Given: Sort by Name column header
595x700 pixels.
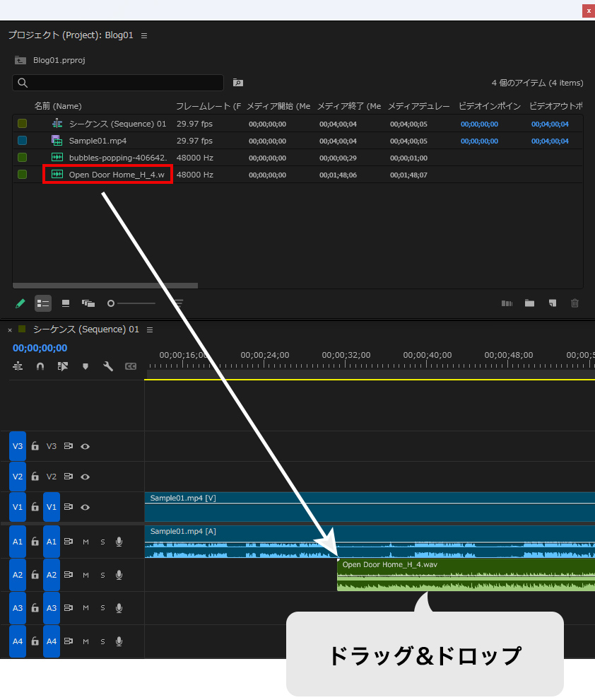Looking at the screenshot, I should pyautogui.click(x=58, y=106).
